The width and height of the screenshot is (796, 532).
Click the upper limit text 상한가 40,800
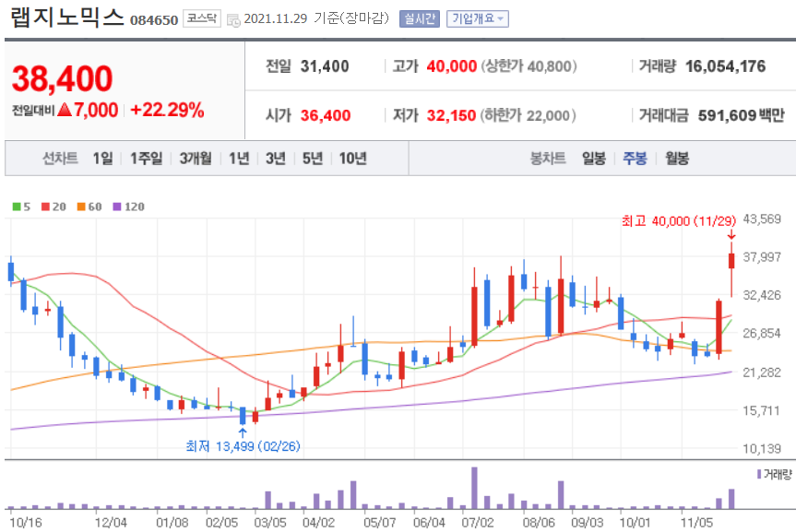tap(529, 66)
